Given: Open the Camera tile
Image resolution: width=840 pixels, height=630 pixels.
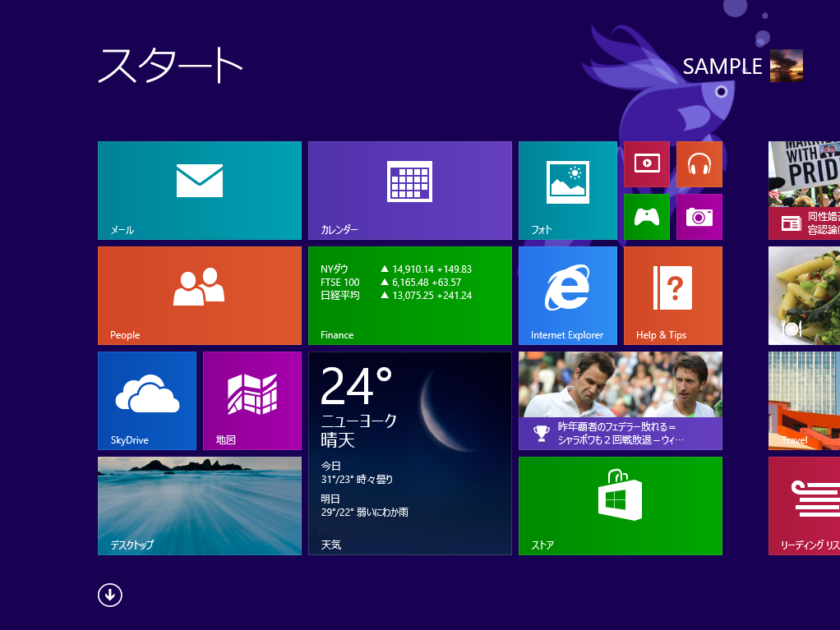Looking at the screenshot, I should click(699, 217).
